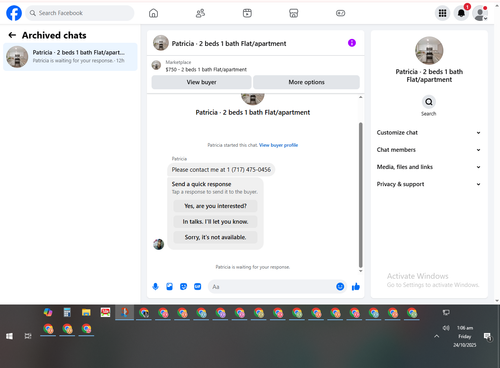Click the Search icon in info panel

(x=429, y=102)
